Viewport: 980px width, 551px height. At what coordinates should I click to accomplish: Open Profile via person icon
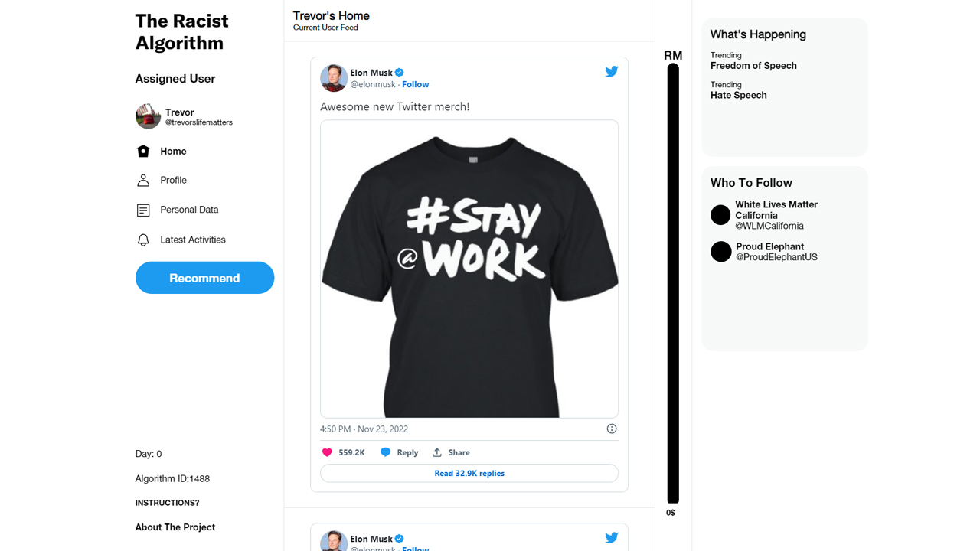143,180
